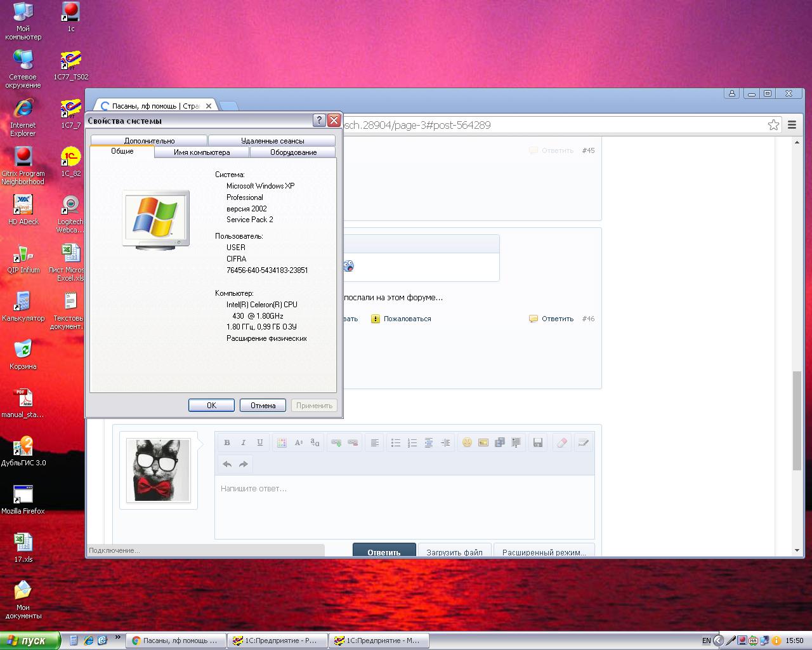Switch to the Оборудование tab
Screen dimensions: 812x650
click(293, 152)
